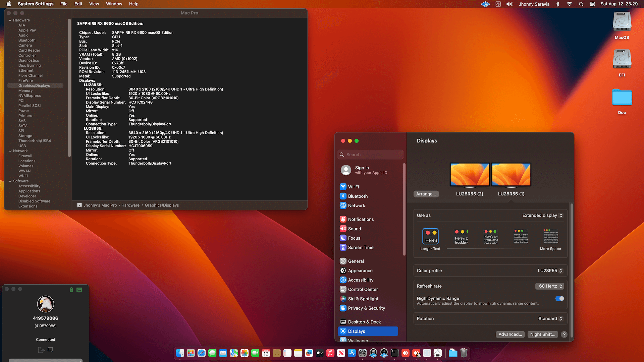Click the Finder icon in the Dock

180,353
